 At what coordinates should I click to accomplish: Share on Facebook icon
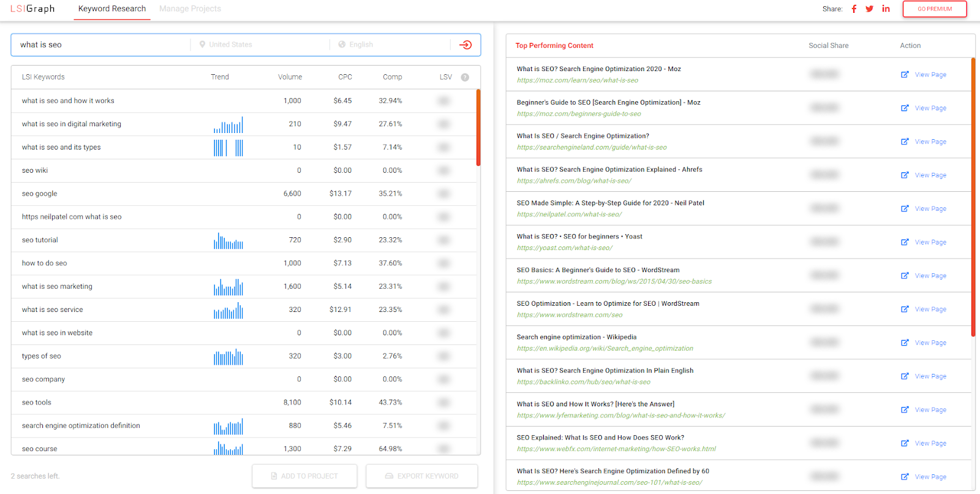[x=854, y=9]
